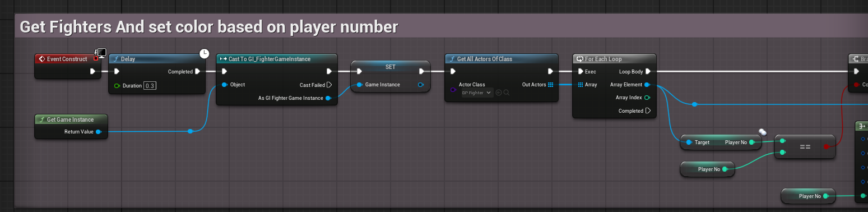The width and height of the screenshot is (868, 212).
Task: Click the browse magnifier icon beside BP Fighter
Action: 506,93
